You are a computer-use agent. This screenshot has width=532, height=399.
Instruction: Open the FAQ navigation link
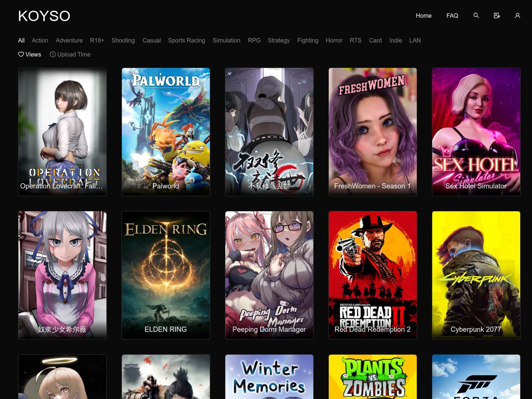(x=452, y=16)
